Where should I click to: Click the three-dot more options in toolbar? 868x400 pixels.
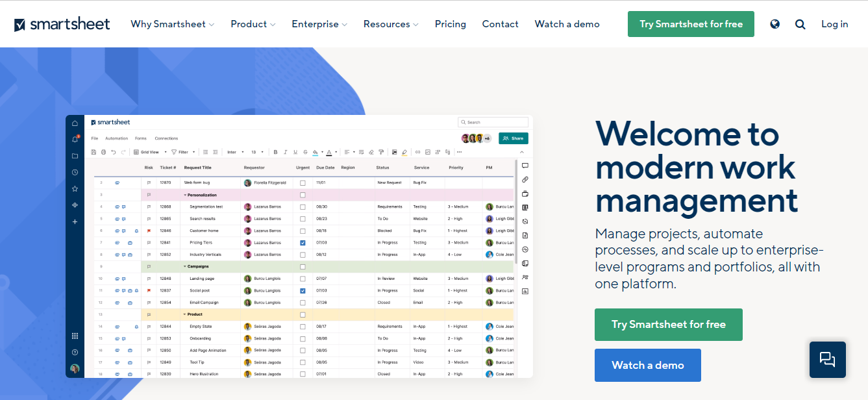pyautogui.click(x=459, y=152)
